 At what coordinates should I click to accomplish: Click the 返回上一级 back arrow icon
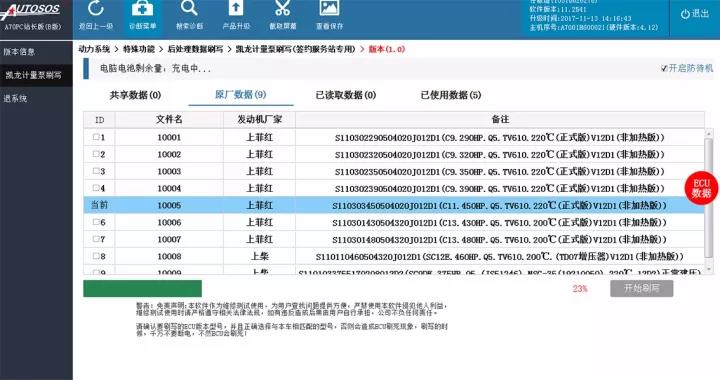point(96,8)
